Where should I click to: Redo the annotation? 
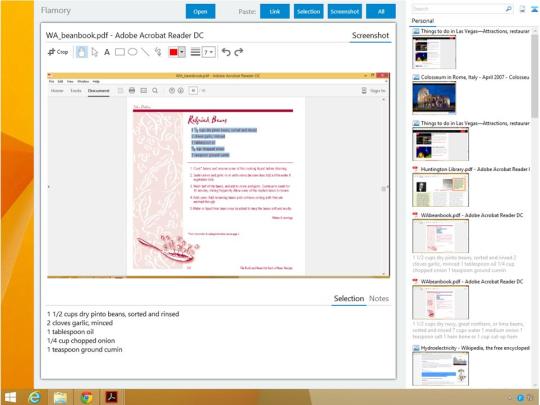(239, 52)
